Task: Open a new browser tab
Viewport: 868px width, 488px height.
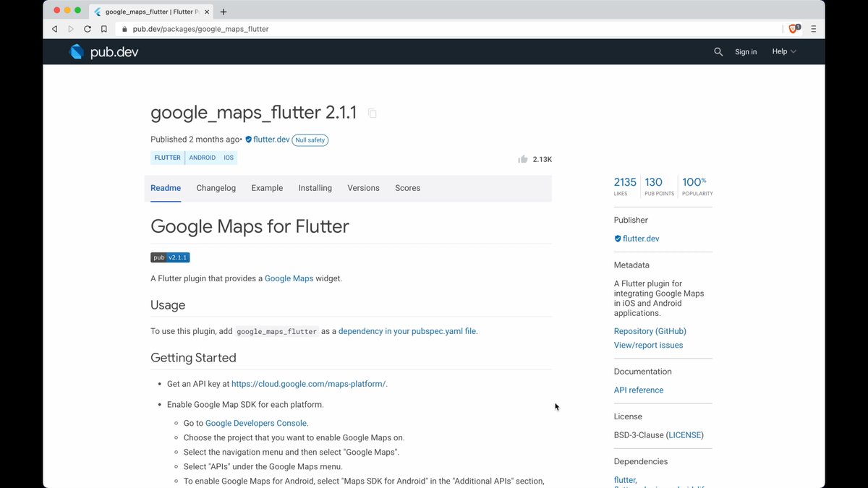Action: click(224, 12)
